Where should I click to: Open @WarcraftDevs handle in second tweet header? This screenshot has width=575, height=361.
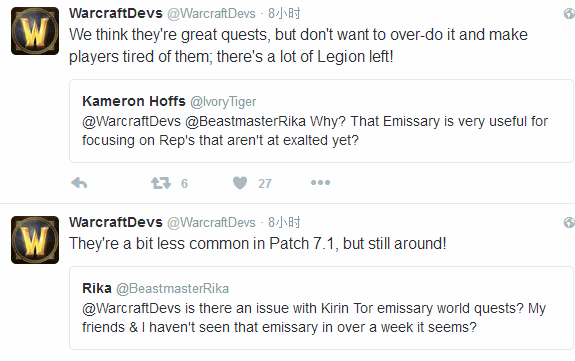pyautogui.click(x=211, y=222)
